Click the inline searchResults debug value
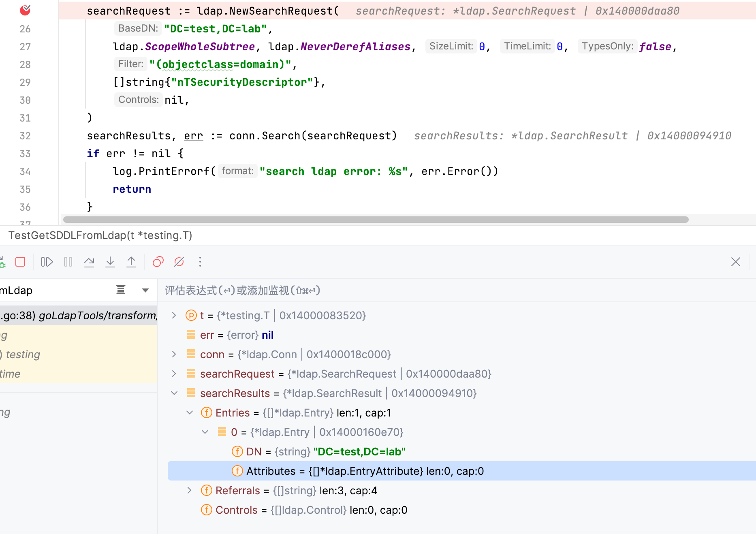The height and width of the screenshot is (534, 756). coord(572,136)
